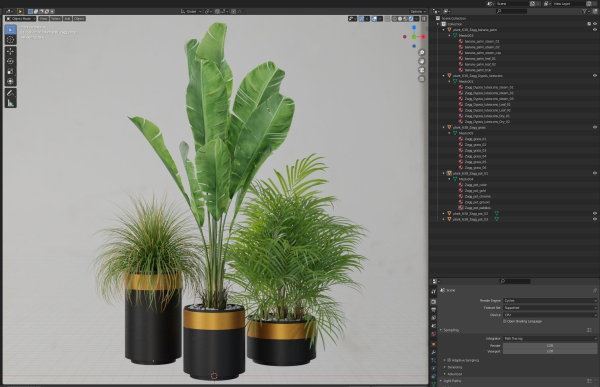Open the Device dropdown showing CPU
This screenshot has height=387, width=600.
pyautogui.click(x=550, y=315)
